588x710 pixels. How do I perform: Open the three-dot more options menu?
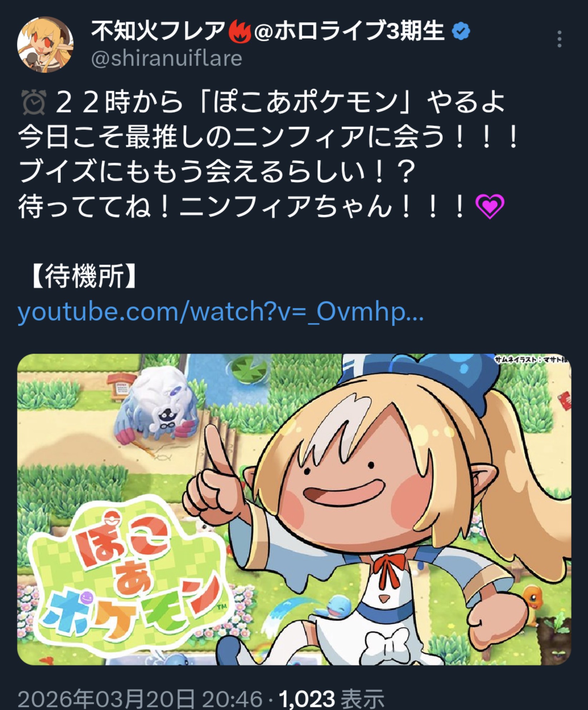pos(559,39)
